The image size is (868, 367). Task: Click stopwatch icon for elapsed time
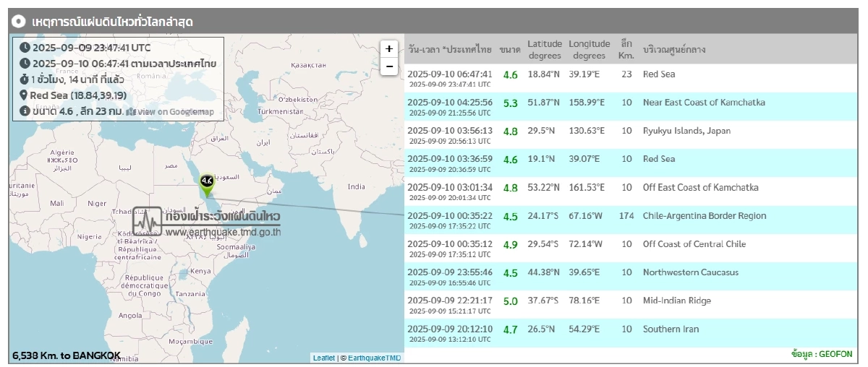point(25,79)
